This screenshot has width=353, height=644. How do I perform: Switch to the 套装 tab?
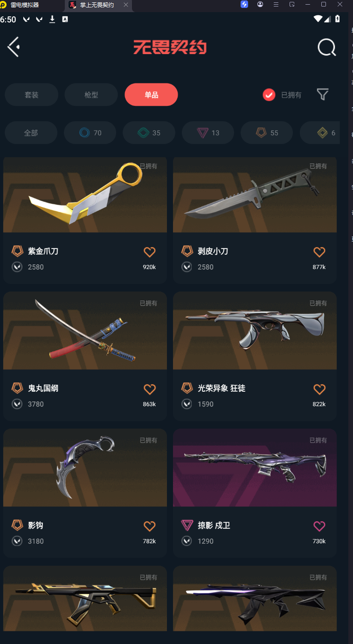(x=32, y=95)
